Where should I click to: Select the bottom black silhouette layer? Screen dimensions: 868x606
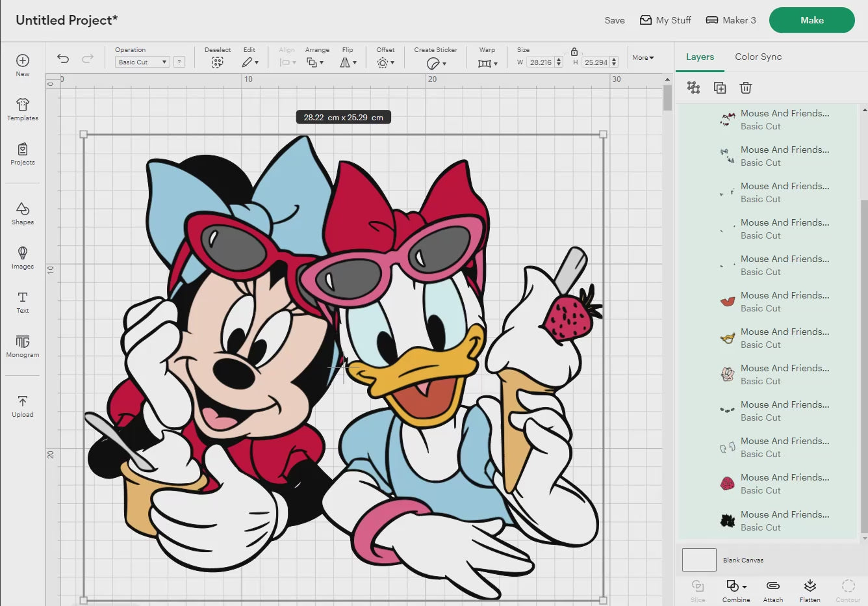coord(767,521)
